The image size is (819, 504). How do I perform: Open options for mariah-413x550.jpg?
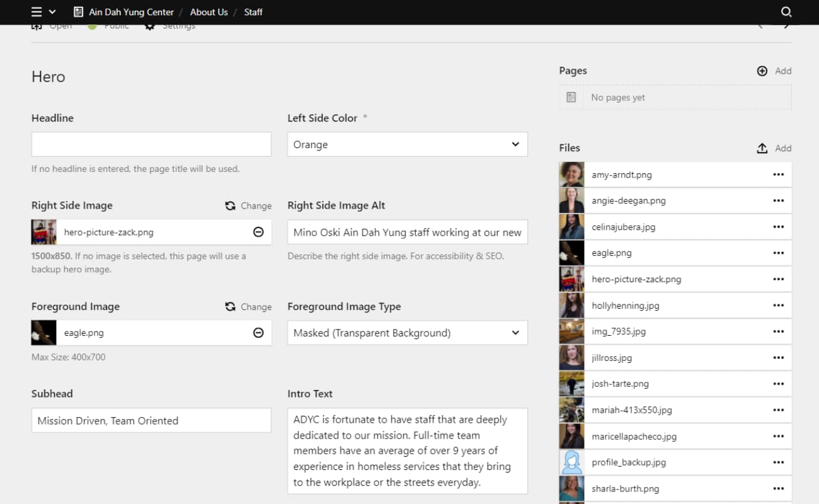click(778, 410)
